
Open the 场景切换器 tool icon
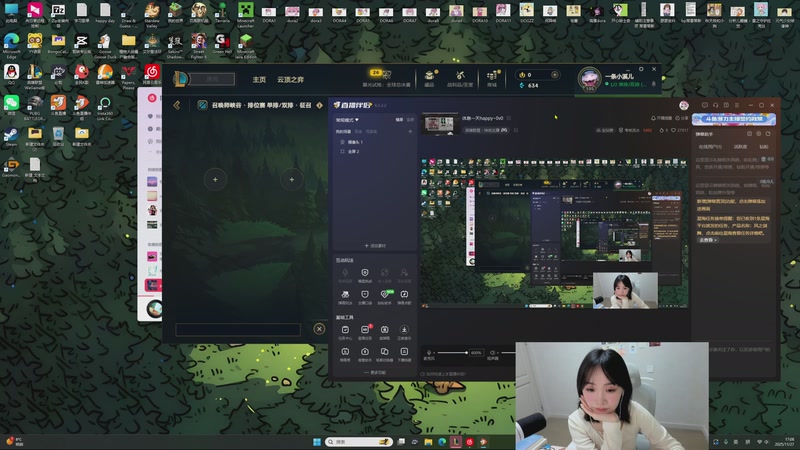tap(385, 355)
